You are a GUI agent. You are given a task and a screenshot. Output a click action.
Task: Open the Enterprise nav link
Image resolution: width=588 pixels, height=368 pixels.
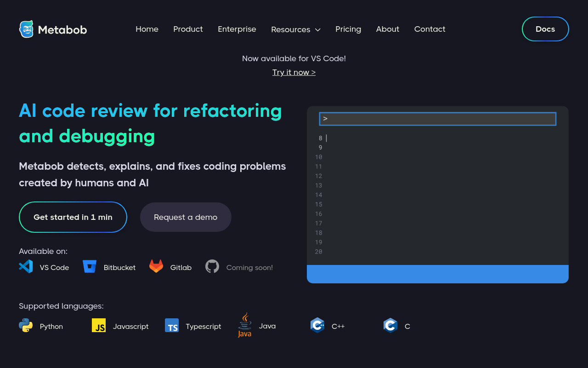click(x=237, y=29)
